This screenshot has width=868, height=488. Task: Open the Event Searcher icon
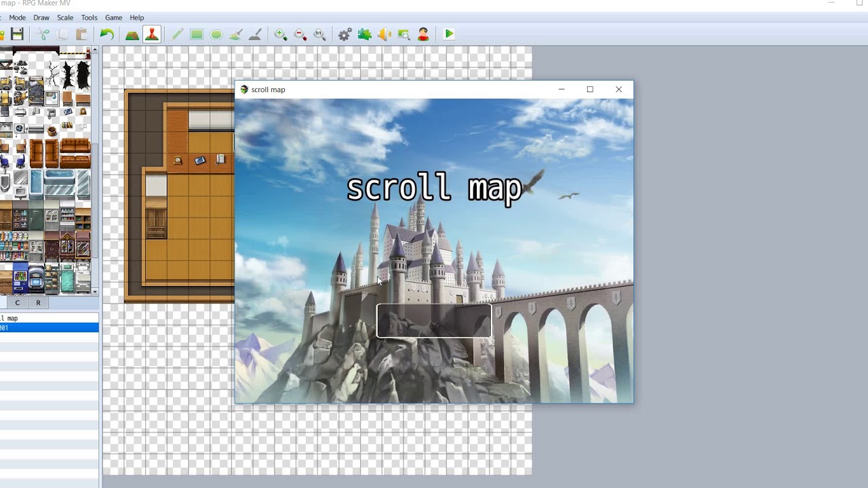tap(404, 34)
